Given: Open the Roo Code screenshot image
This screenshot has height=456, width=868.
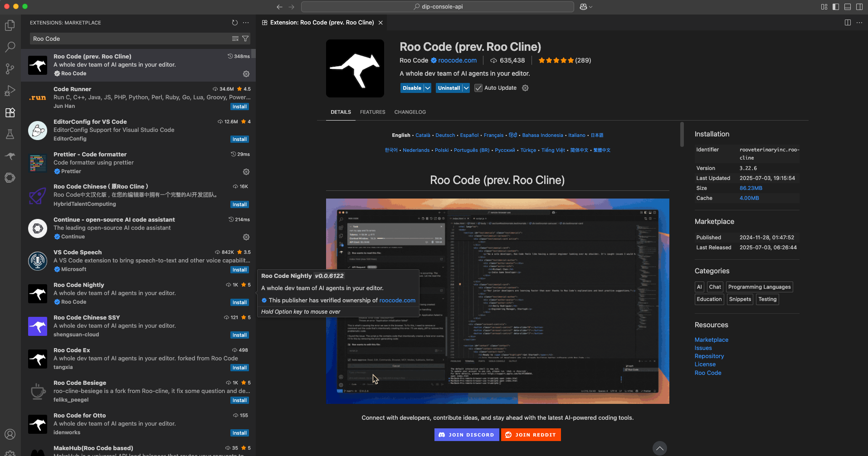Looking at the screenshot, I should tap(497, 301).
